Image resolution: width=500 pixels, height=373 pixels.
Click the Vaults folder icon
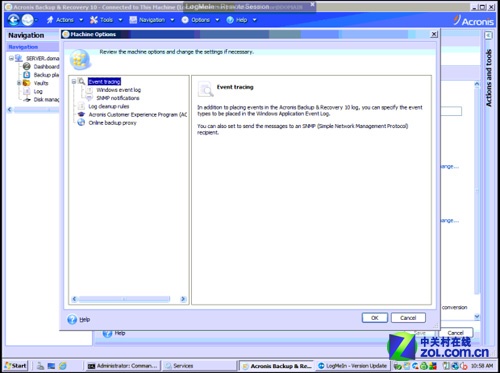pyautogui.click(x=26, y=83)
